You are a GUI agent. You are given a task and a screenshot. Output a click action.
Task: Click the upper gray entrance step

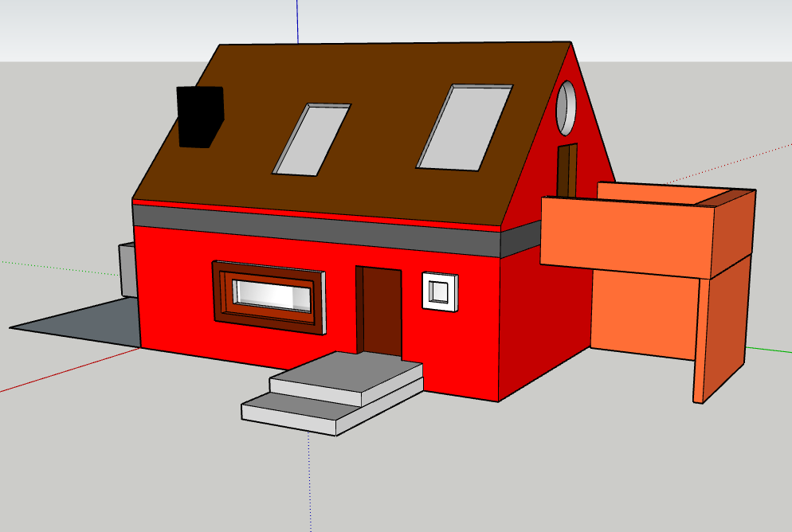pos(347,378)
